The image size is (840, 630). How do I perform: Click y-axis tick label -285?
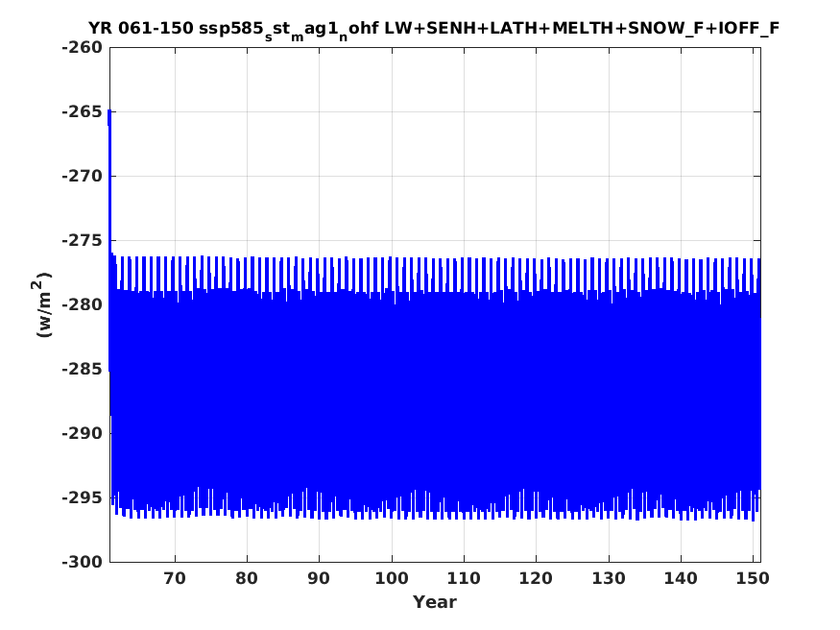82,369
